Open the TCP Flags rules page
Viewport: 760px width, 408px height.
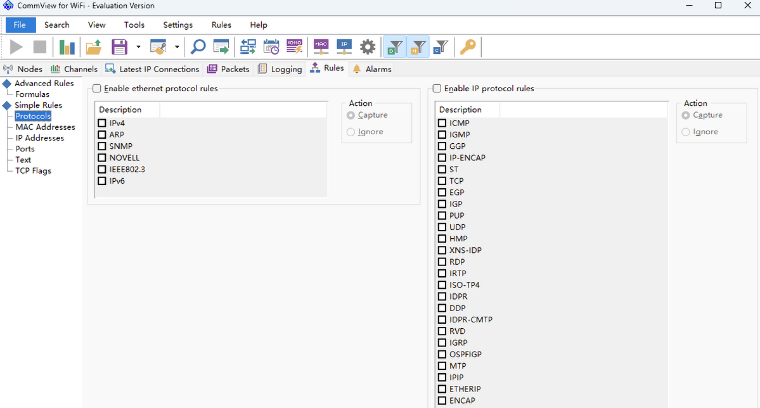pyautogui.click(x=33, y=170)
